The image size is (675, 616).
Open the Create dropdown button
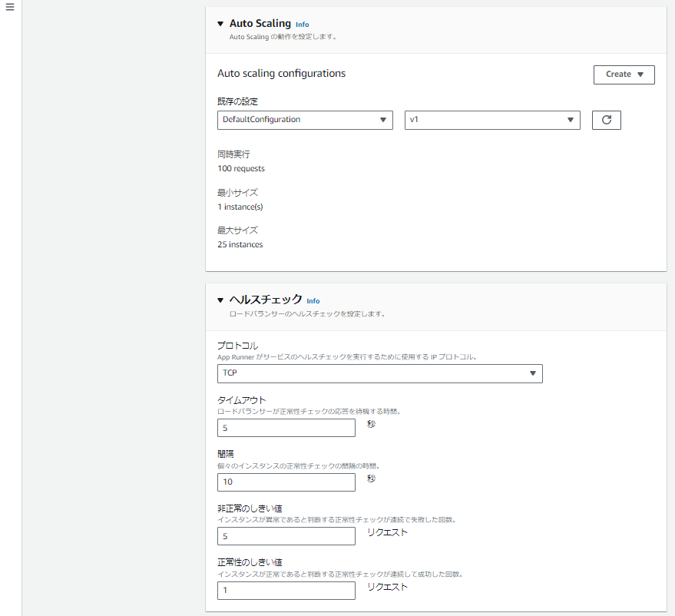coord(624,75)
